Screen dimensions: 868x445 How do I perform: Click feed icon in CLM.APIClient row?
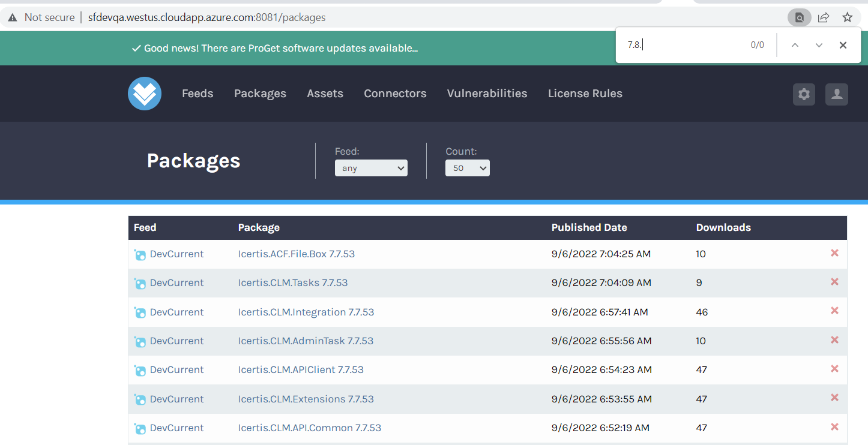tap(140, 371)
